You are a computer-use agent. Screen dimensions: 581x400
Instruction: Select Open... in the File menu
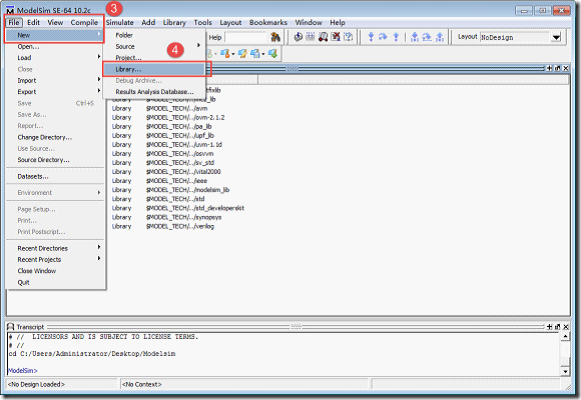55,46
